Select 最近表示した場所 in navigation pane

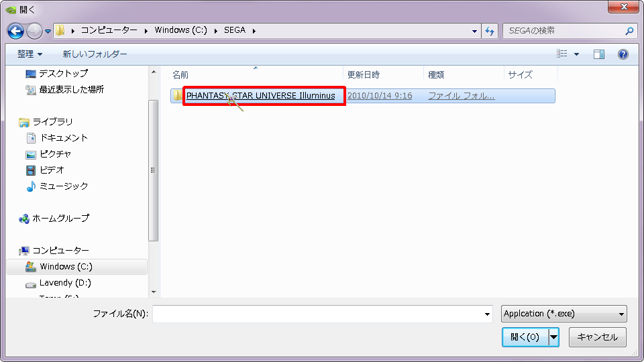click(x=72, y=89)
